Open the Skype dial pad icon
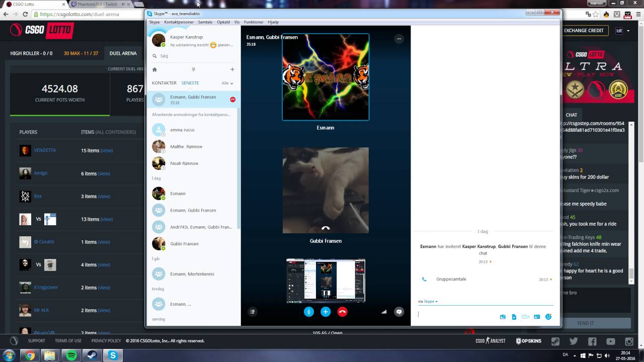Image resolution: width=644 pixels, height=362 pixels. coord(193,69)
